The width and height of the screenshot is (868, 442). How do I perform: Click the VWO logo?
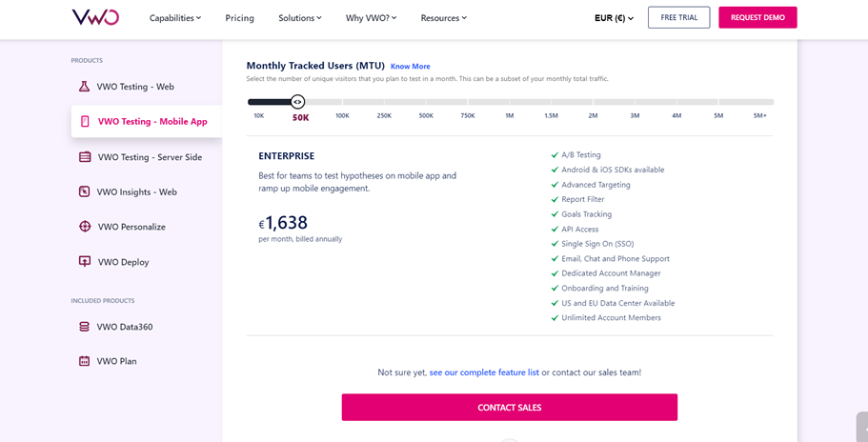pyautogui.click(x=95, y=18)
